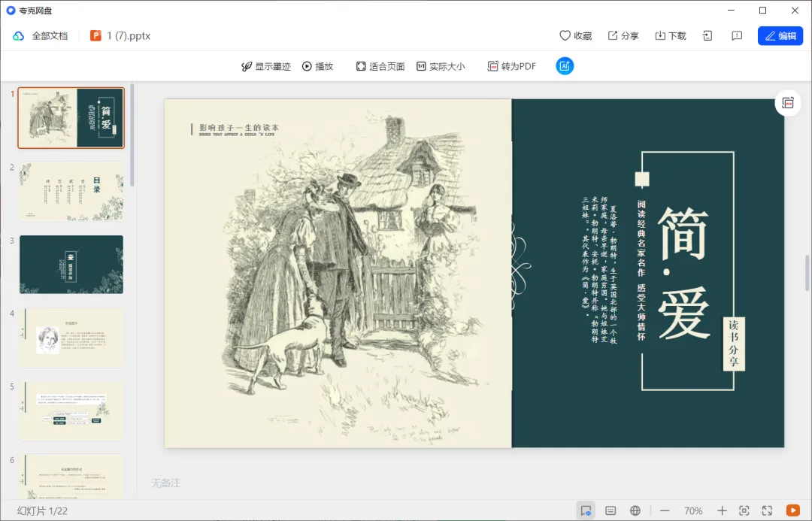Click the fit-to-window focus icon
This screenshot has height=521, width=812.
(744, 510)
